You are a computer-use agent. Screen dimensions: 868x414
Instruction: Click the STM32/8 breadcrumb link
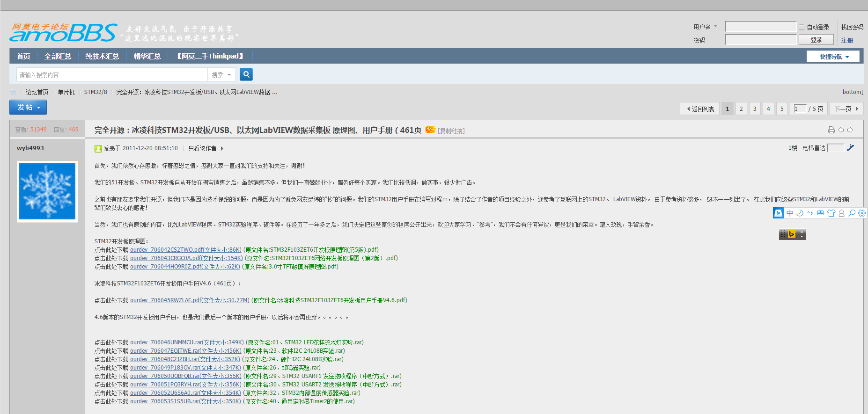pyautogui.click(x=96, y=92)
